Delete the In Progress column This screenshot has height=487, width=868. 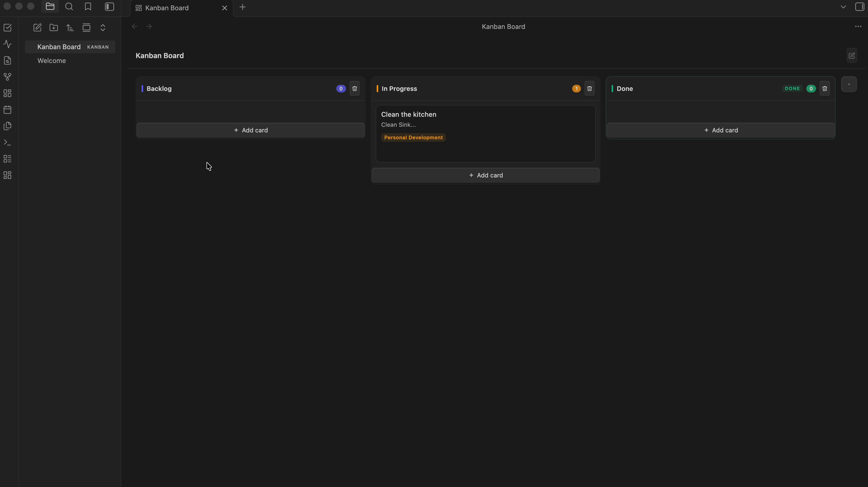(x=589, y=89)
